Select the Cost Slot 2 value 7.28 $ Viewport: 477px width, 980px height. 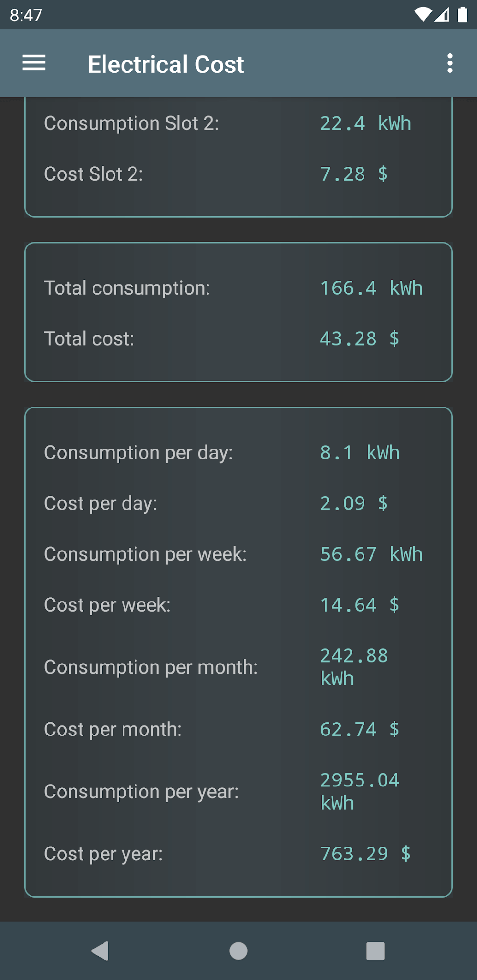(x=353, y=174)
